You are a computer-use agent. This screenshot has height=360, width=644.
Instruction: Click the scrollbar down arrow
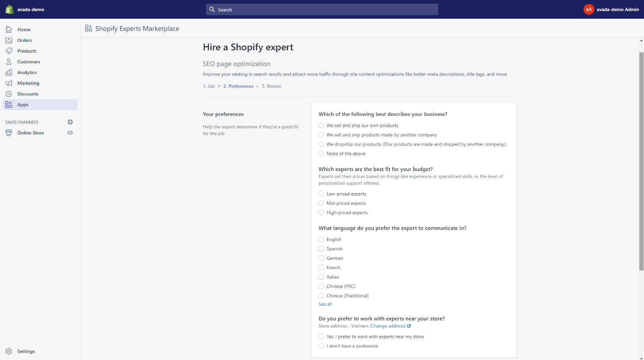641,358
